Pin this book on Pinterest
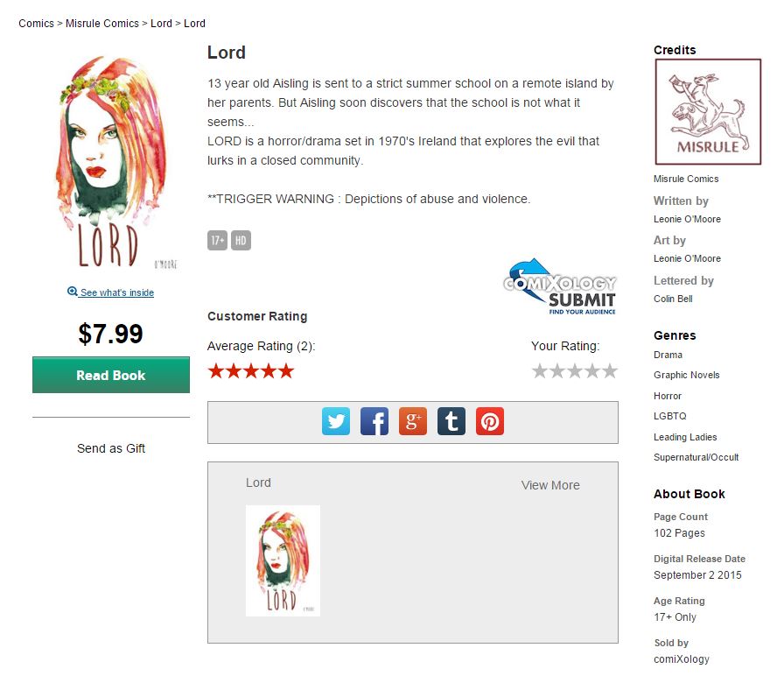Viewport: 784px width, 676px height. (x=489, y=421)
